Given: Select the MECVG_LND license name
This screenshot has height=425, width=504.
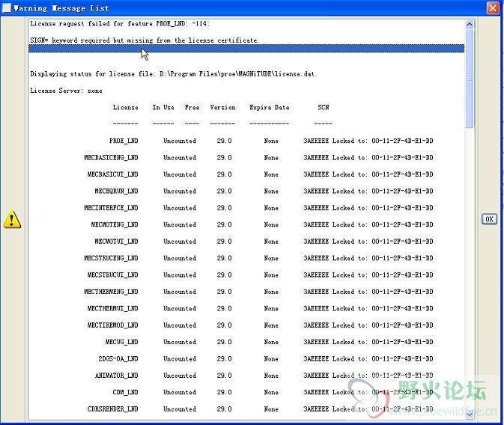Looking at the screenshot, I should coord(122,342).
